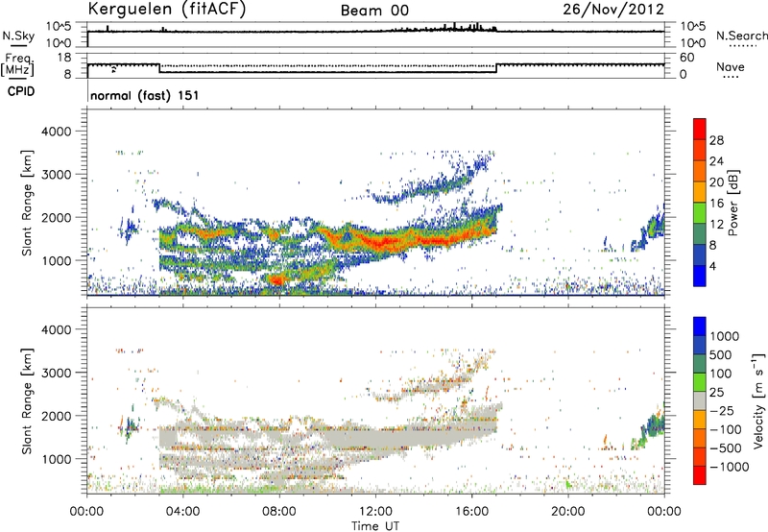Click the "Beam 00" heading
This screenshot has height=532, width=768.
point(374,11)
